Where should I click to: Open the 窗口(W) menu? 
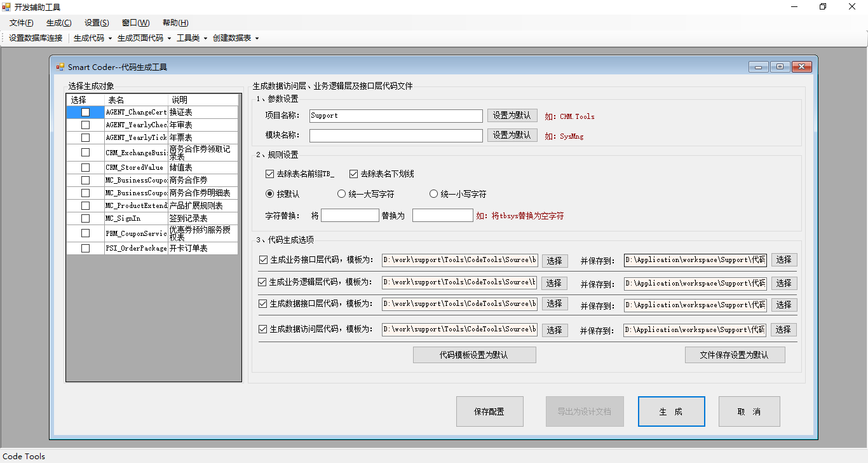[x=135, y=23]
